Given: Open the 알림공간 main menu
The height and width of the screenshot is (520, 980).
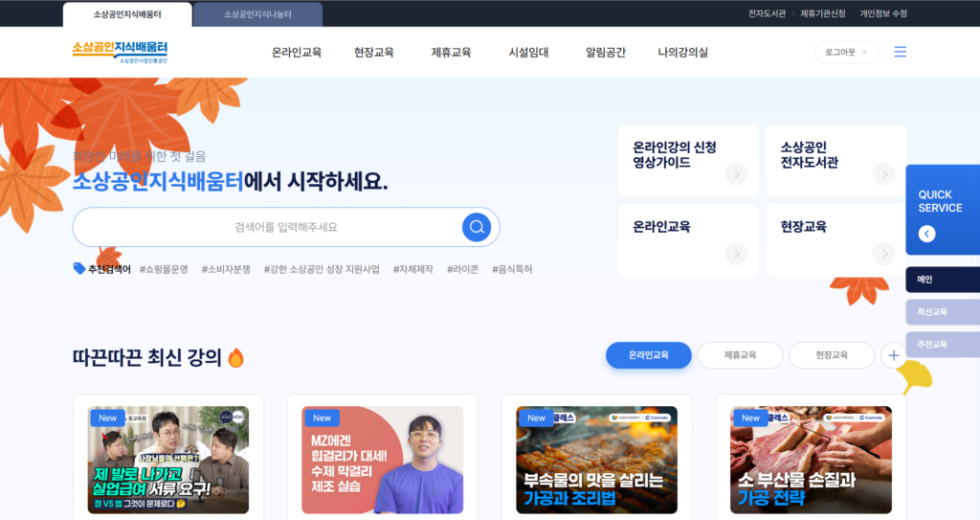Looking at the screenshot, I should 606,53.
